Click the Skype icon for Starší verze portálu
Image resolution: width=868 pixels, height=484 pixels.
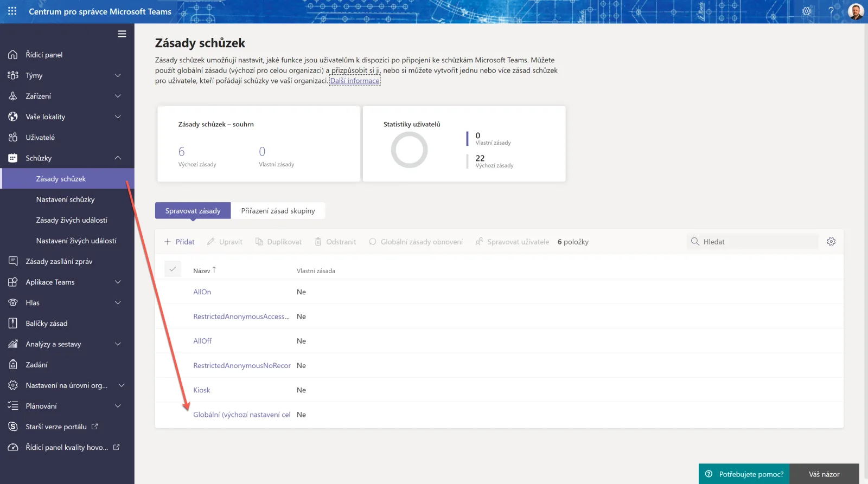click(13, 427)
